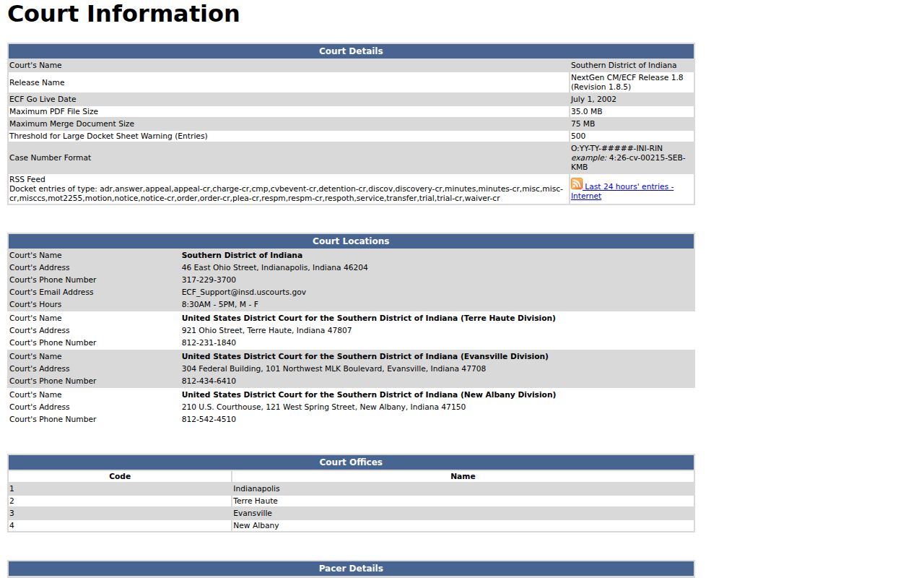924x578 pixels.
Task: Click the 75 MB merge document size
Action: click(583, 124)
